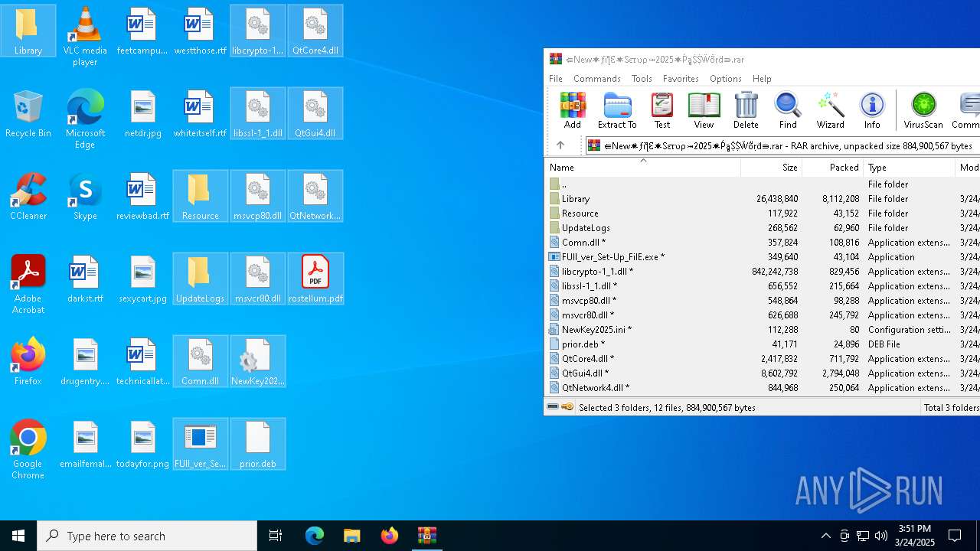
Task: Open the Options menu
Action: click(x=725, y=79)
